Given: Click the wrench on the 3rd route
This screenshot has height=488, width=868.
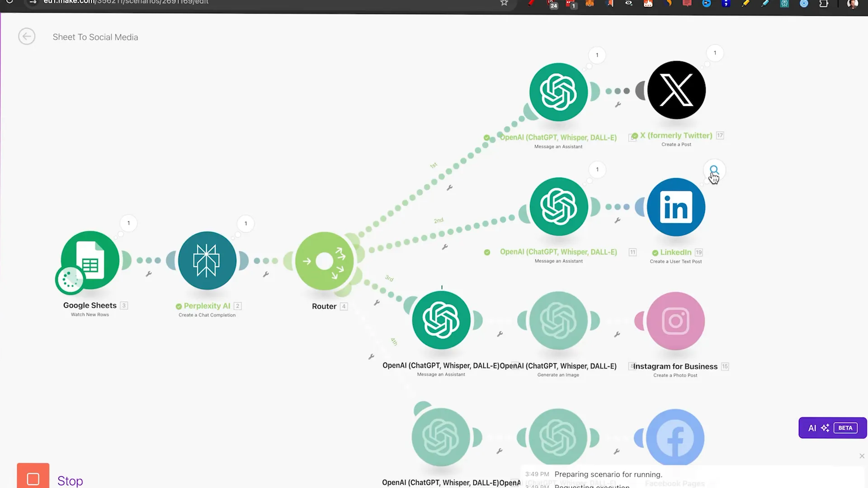Looking at the screenshot, I should [377, 303].
